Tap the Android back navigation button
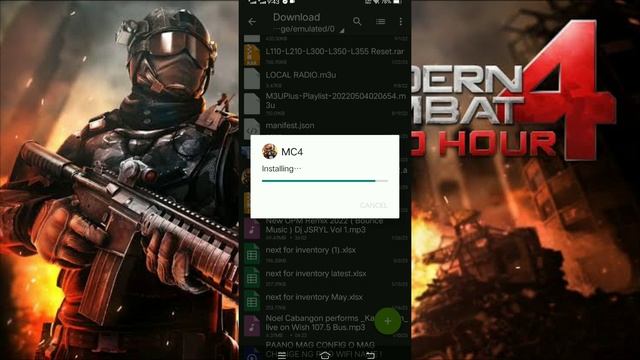 tap(370, 355)
